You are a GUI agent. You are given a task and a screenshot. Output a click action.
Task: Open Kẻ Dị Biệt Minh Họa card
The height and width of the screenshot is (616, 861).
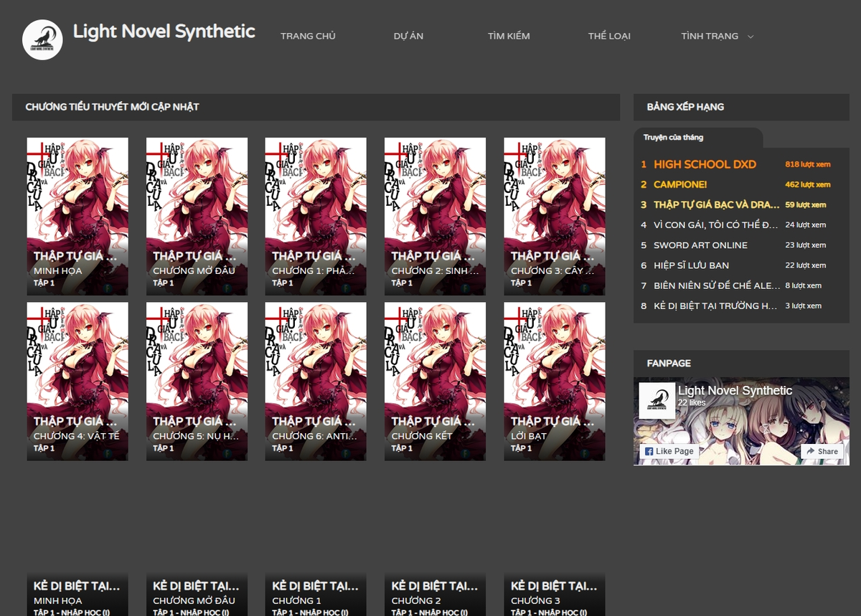(x=77, y=594)
